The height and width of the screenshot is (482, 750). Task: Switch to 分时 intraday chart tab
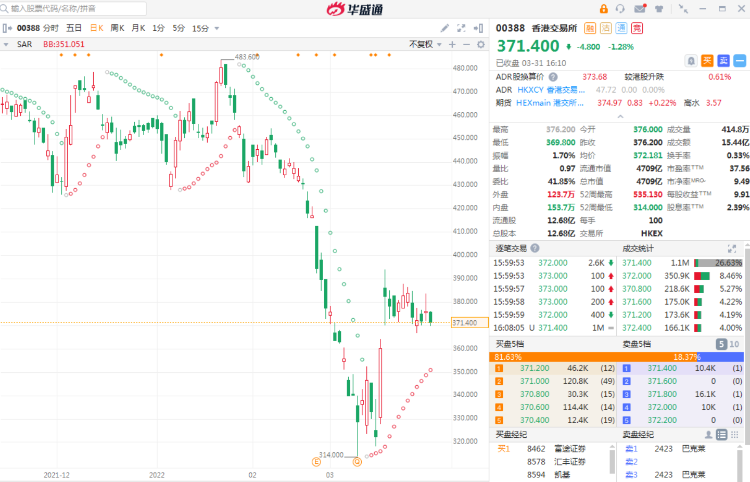[x=51, y=28]
